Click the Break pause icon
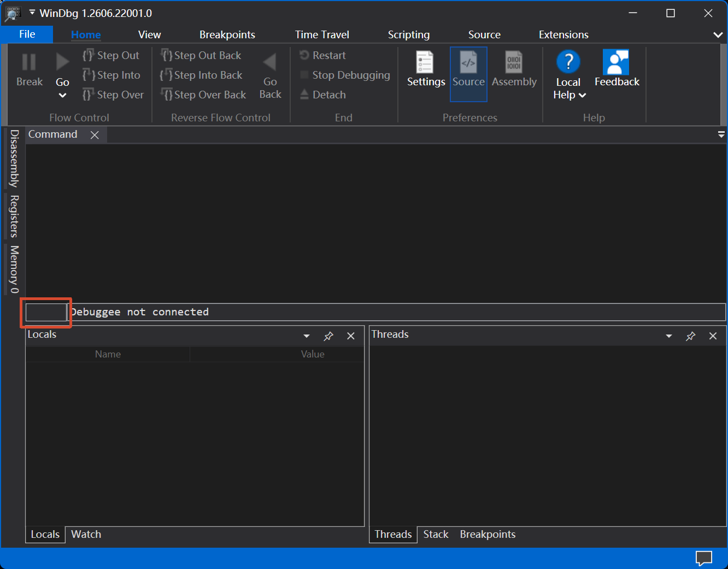Screen dimensions: 728x569 [29, 62]
